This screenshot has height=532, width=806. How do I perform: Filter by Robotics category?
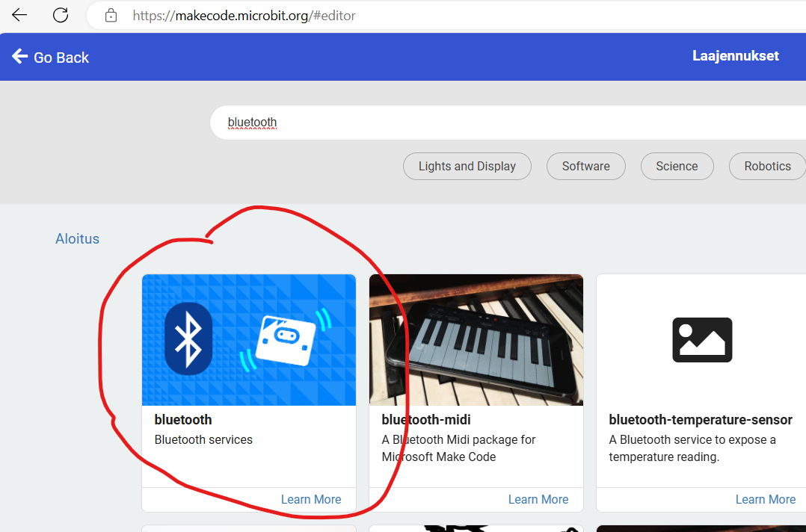[767, 166]
